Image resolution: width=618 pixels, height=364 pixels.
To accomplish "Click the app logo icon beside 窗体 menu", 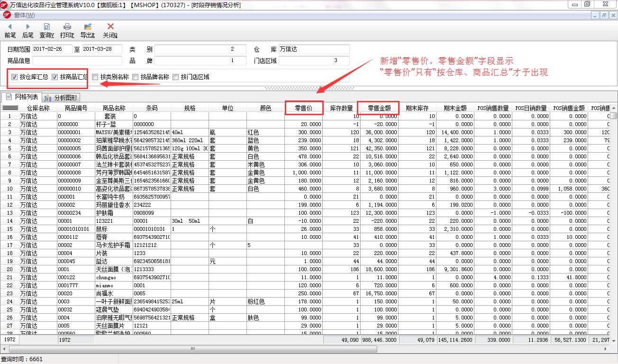I will click(7, 15).
